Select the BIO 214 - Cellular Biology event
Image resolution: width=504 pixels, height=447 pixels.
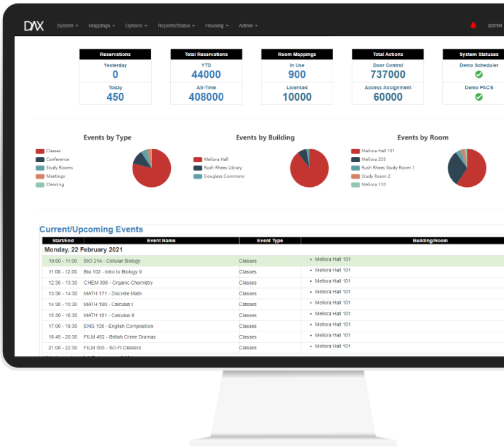point(112,261)
